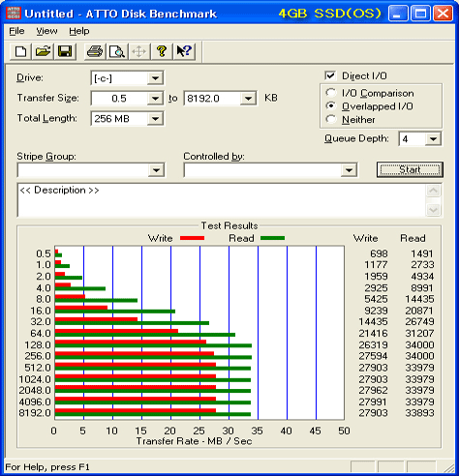Expand the Drive selection dropdown

click(x=155, y=78)
